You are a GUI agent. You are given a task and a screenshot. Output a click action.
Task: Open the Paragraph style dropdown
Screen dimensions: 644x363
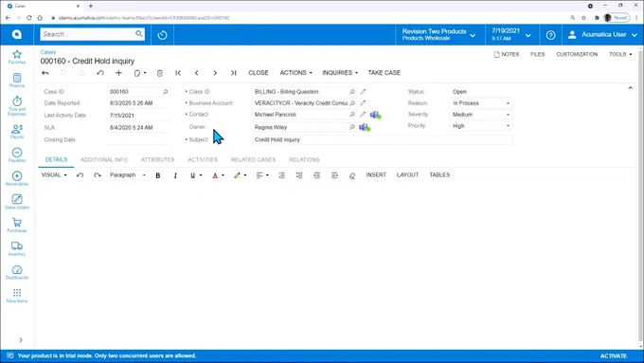(128, 175)
